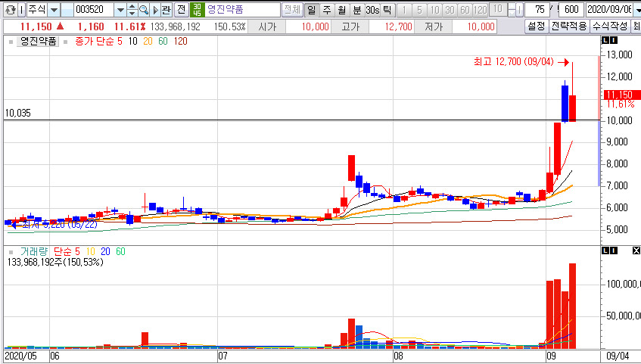Open the 설정 settings button

[537, 27]
